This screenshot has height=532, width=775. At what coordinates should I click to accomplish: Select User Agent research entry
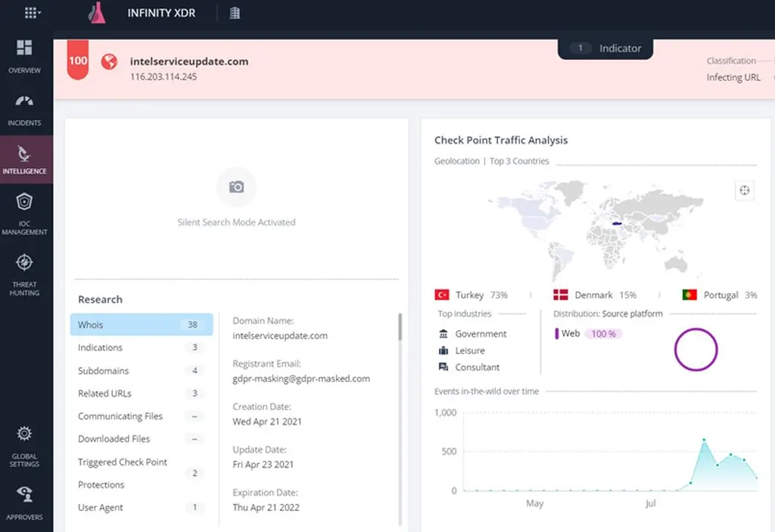[x=142, y=507]
